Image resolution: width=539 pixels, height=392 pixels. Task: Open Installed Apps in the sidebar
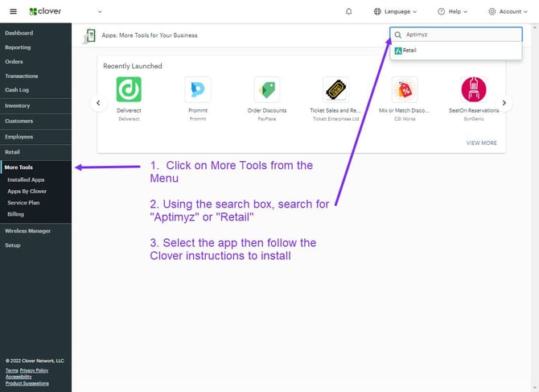[26, 179]
